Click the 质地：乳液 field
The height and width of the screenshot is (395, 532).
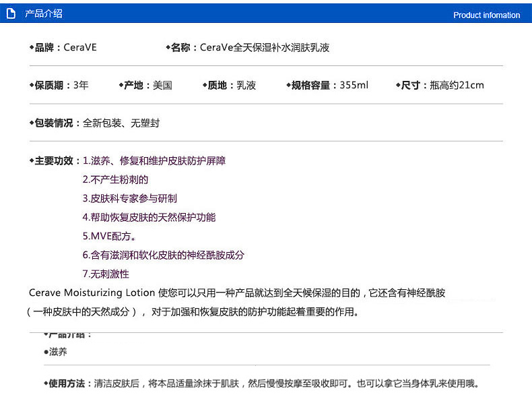pos(229,85)
